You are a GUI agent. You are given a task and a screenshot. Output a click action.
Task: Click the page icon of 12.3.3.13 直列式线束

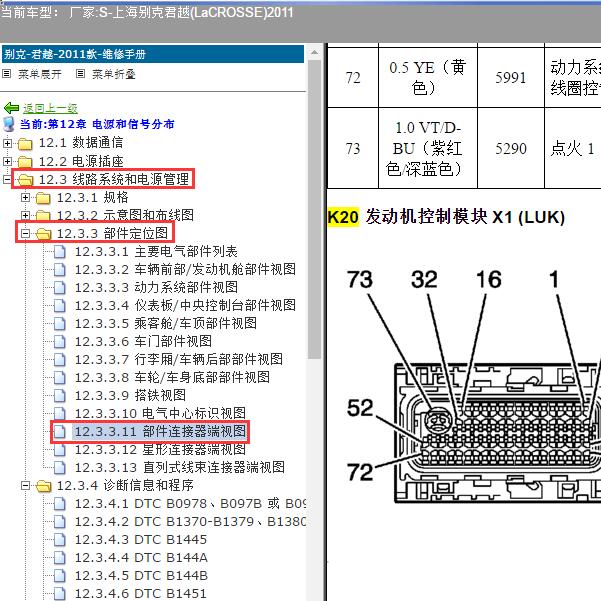[59, 468]
